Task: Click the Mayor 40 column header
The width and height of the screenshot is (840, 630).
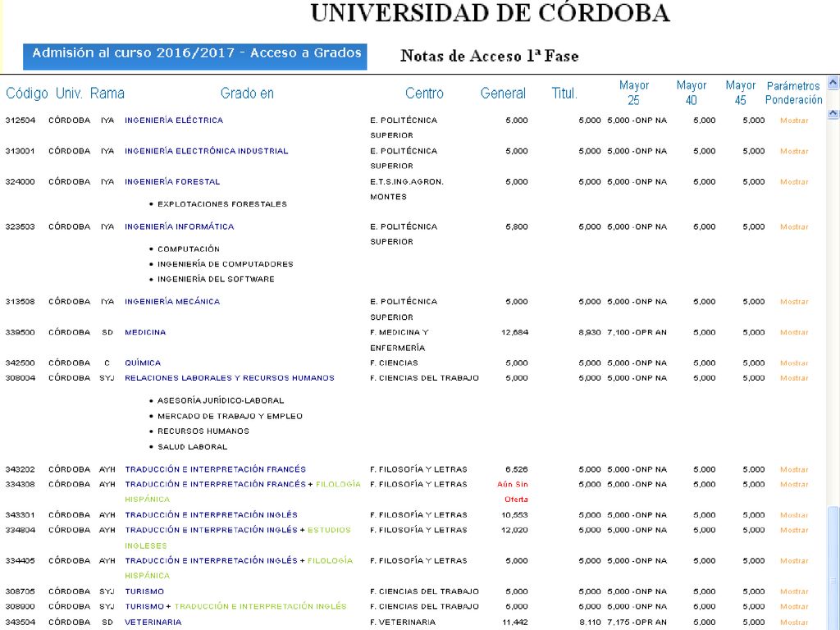Action: [x=691, y=93]
